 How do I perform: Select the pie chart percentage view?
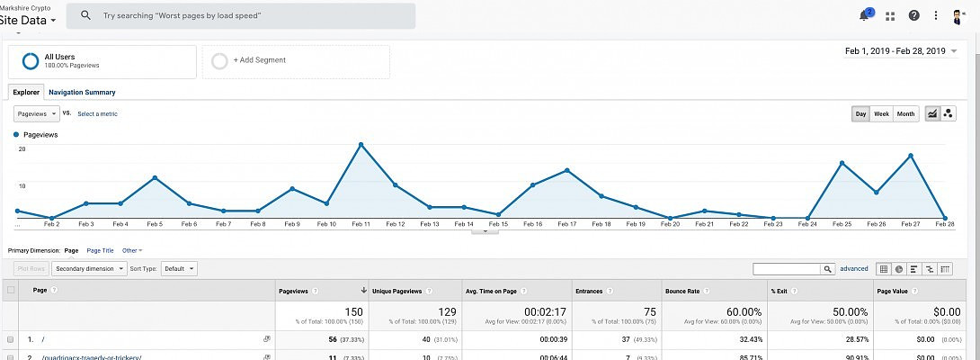[899, 268]
